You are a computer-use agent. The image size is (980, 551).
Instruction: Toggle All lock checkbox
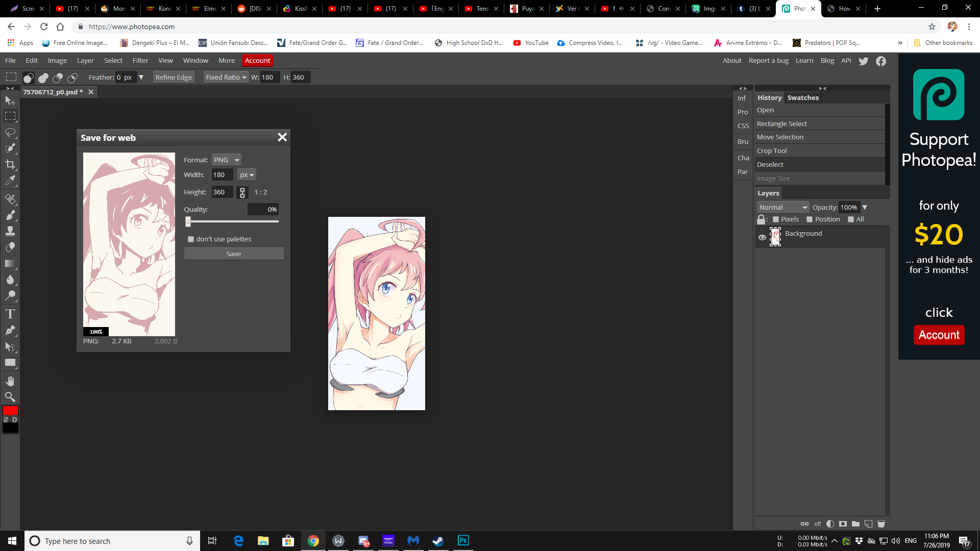click(x=851, y=219)
